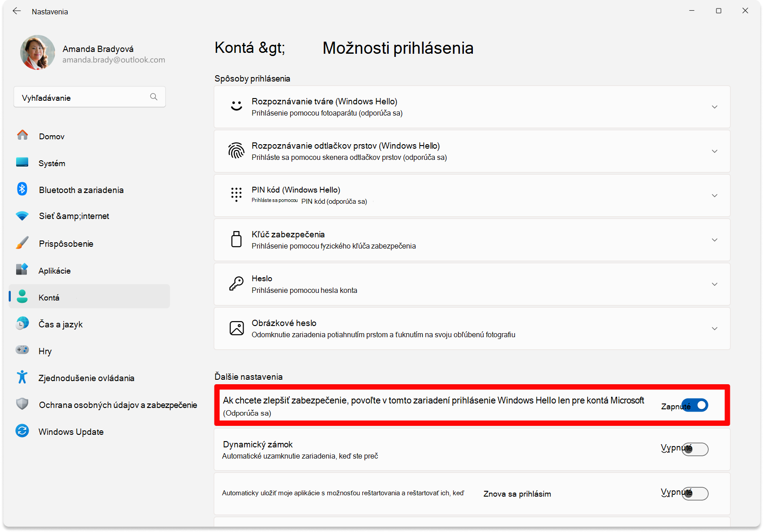Click the Hry gamepad icon

click(22, 350)
